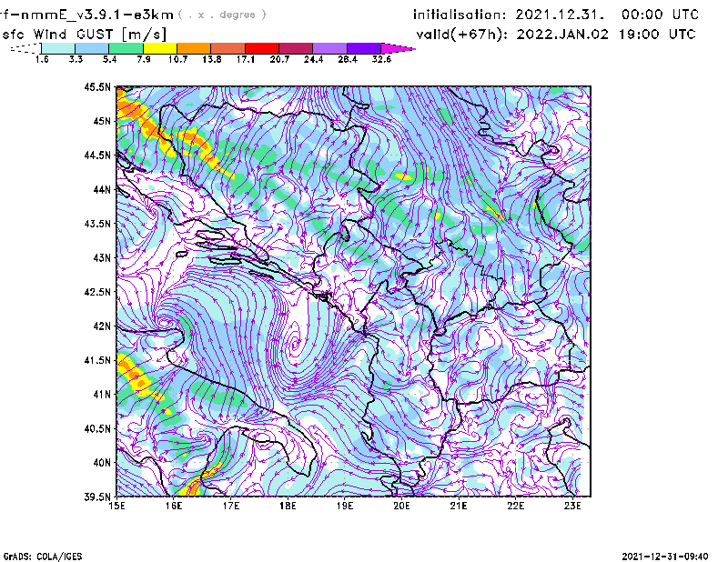Viewport: 728px width, 562px height.
Task: Click the 'valid(+67h): 2022.JAN.02 19:00 UTC' text
Action: coord(556,34)
